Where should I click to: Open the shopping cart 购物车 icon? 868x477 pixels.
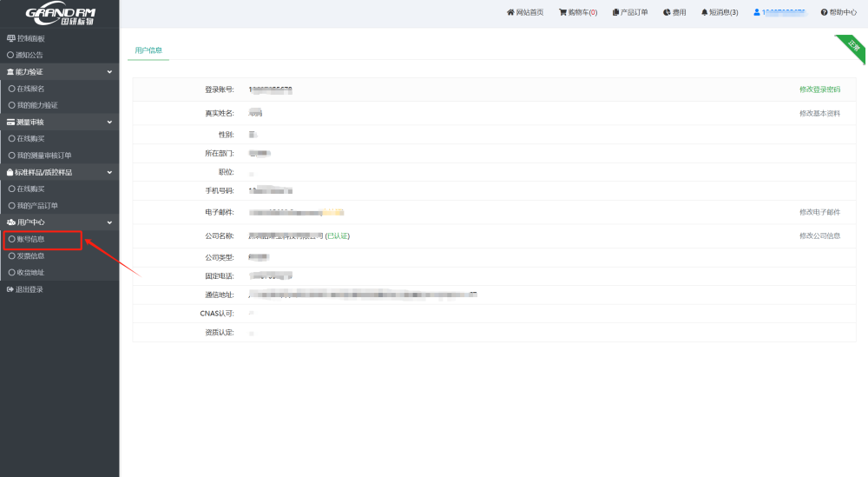click(x=563, y=12)
